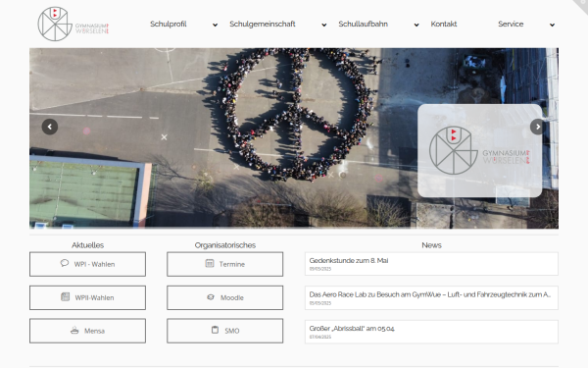The height and width of the screenshot is (368, 588).
Task: Read news 'Gedenkstunde zum 8. Mai'
Action: point(349,261)
